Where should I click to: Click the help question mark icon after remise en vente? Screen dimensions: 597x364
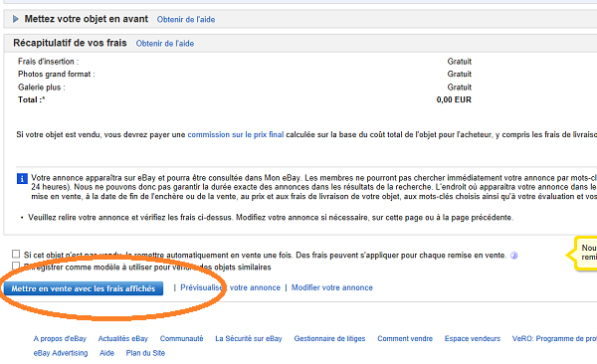tap(514, 256)
